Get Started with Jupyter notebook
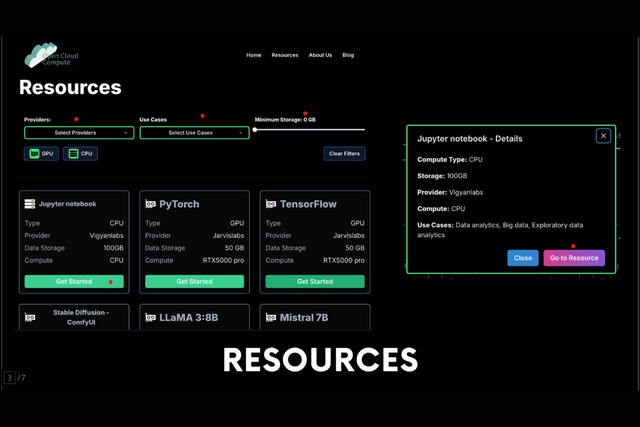Image resolution: width=640 pixels, height=427 pixels. click(x=74, y=281)
